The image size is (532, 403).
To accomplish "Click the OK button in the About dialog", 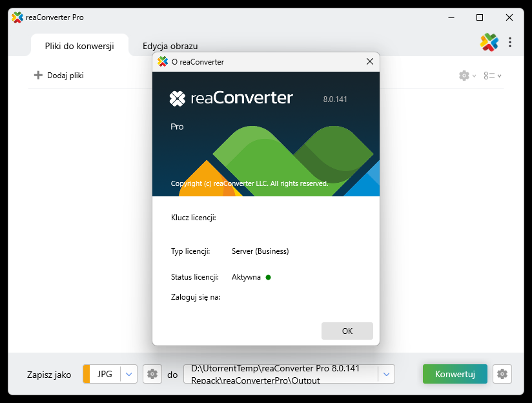I will coord(347,331).
